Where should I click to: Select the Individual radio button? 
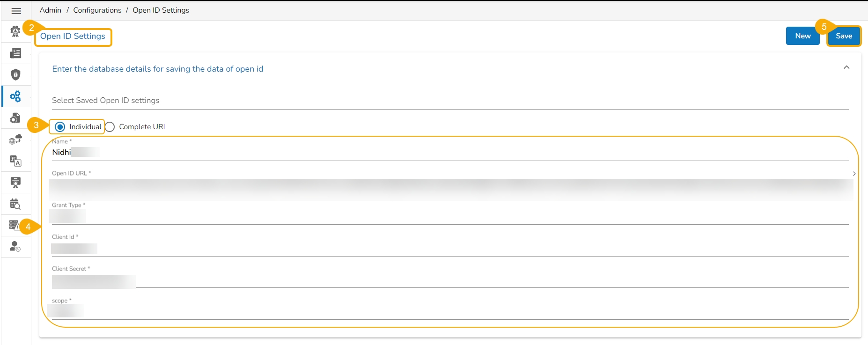[60, 127]
